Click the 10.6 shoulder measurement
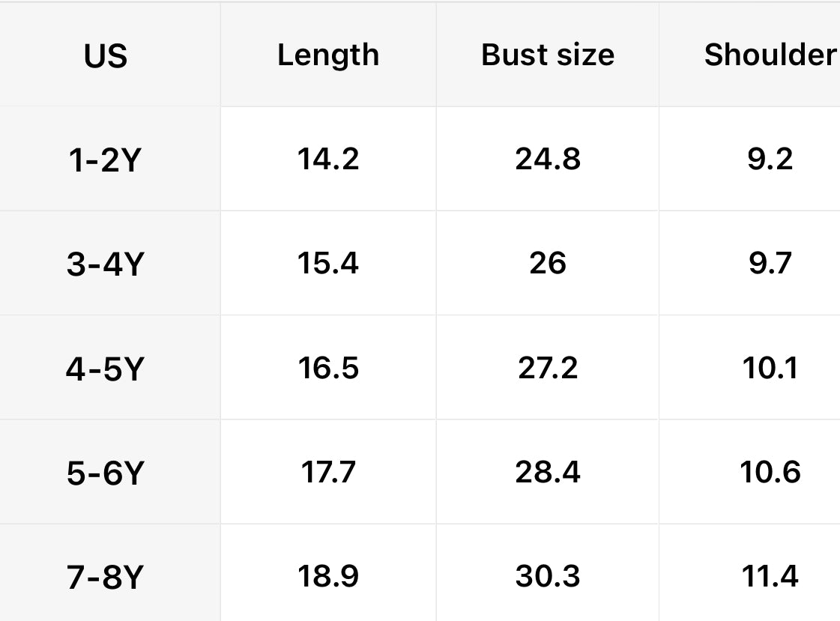This screenshot has width=840, height=621. (x=770, y=472)
